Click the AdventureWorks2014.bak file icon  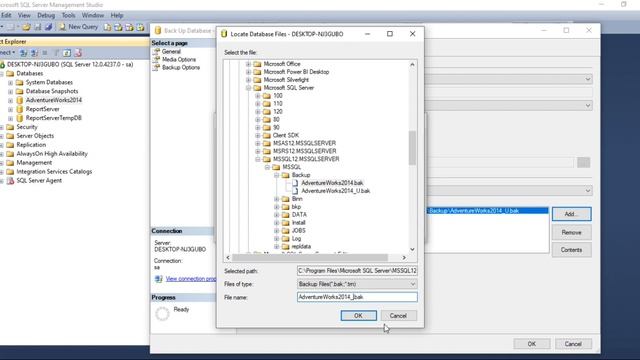(295, 183)
